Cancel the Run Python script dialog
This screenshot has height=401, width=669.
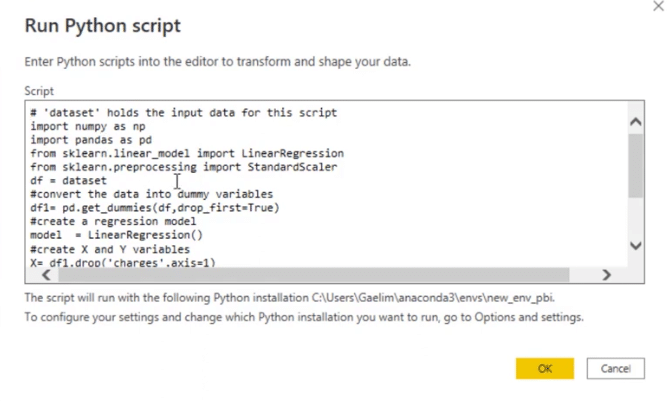coord(615,368)
